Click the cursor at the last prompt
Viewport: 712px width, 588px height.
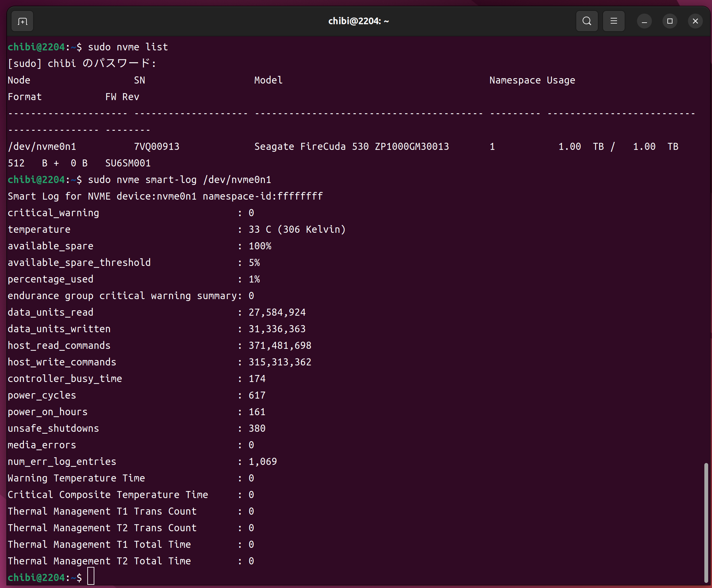(x=91, y=577)
